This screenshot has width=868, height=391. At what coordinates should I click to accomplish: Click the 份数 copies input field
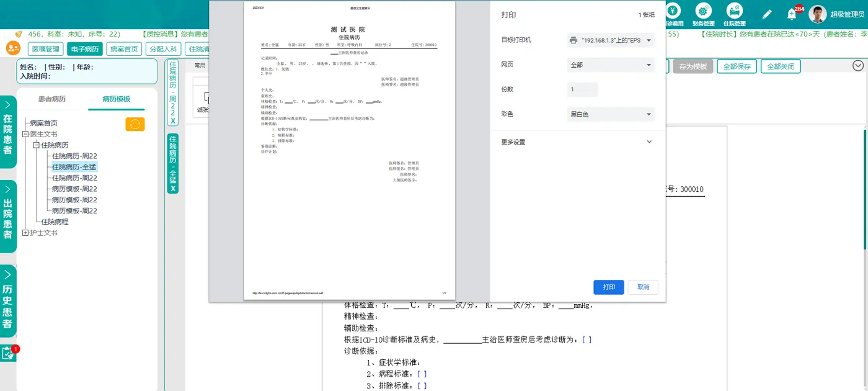pos(583,89)
